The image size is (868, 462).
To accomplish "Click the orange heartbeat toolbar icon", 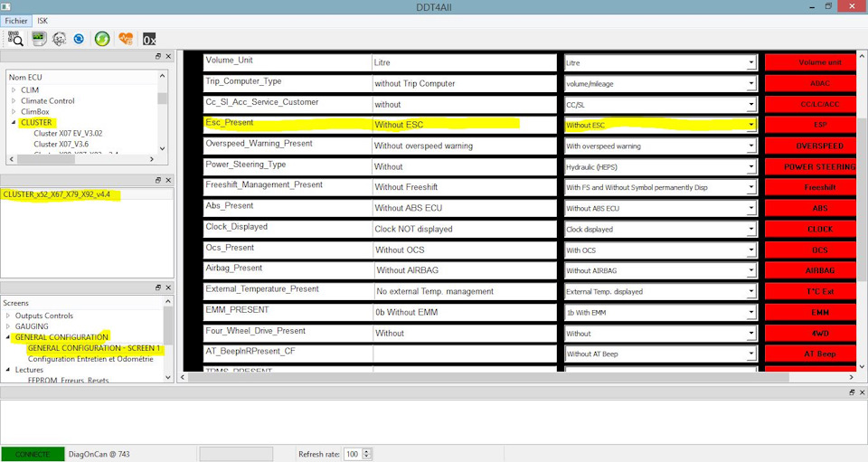I will click(x=126, y=38).
